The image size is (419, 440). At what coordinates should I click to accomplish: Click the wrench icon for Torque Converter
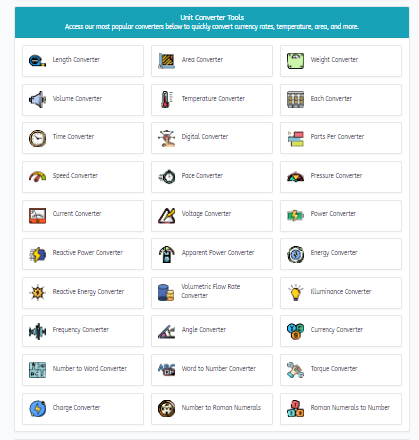(x=295, y=370)
